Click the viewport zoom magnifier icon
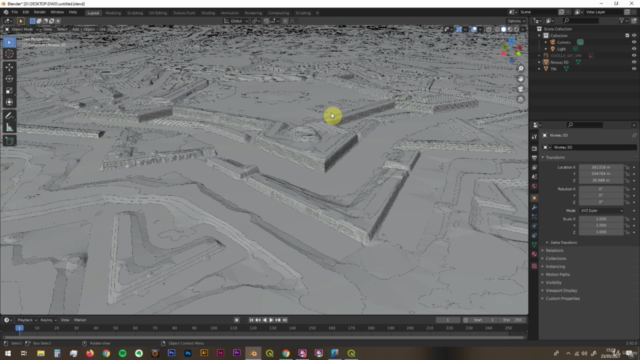Image resolution: width=640 pixels, height=360 pixels. click(x=520, y=69)
